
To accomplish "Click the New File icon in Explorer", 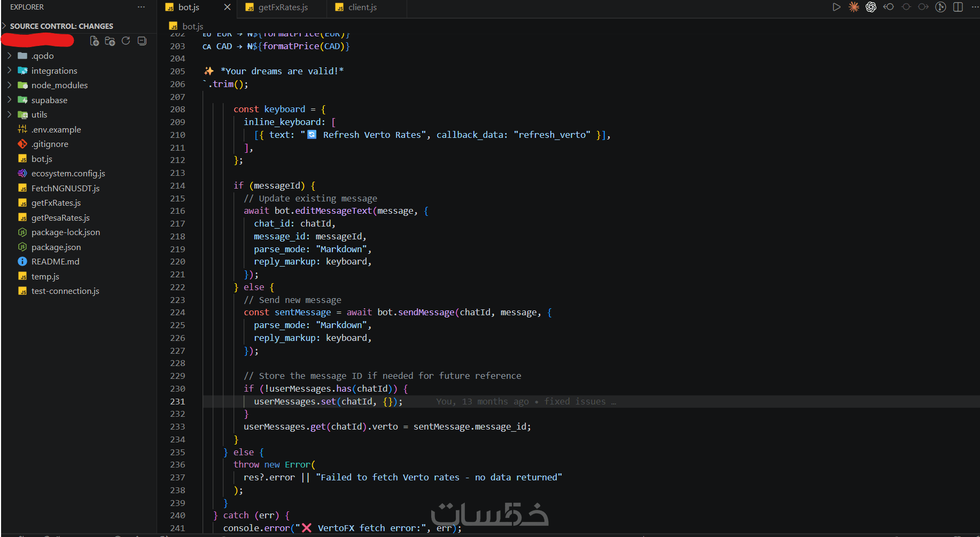I will (95, 41).
